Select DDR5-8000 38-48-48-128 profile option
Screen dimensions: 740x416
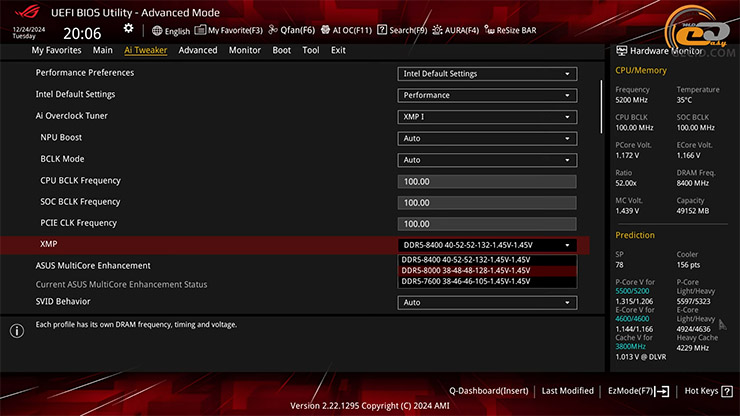(x=487, y=271)
